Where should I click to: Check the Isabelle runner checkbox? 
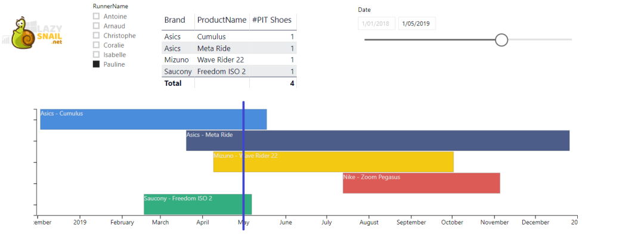click(x=96, y=54)
